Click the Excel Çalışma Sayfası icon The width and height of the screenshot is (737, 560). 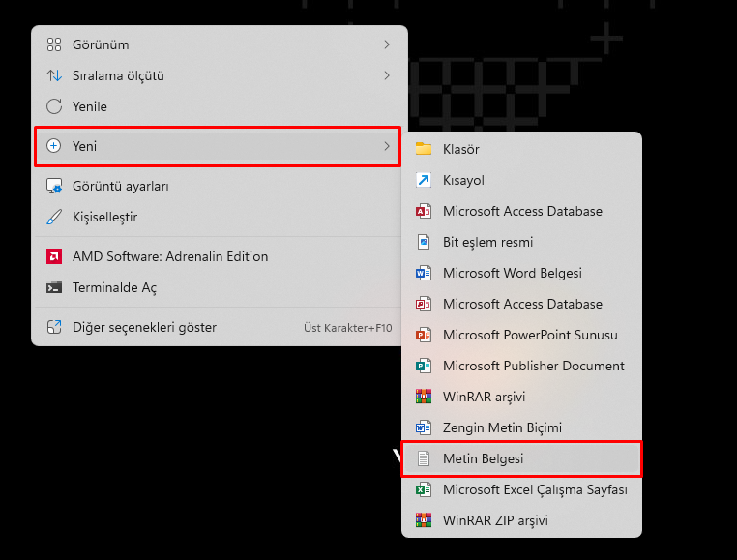point(423,489)
